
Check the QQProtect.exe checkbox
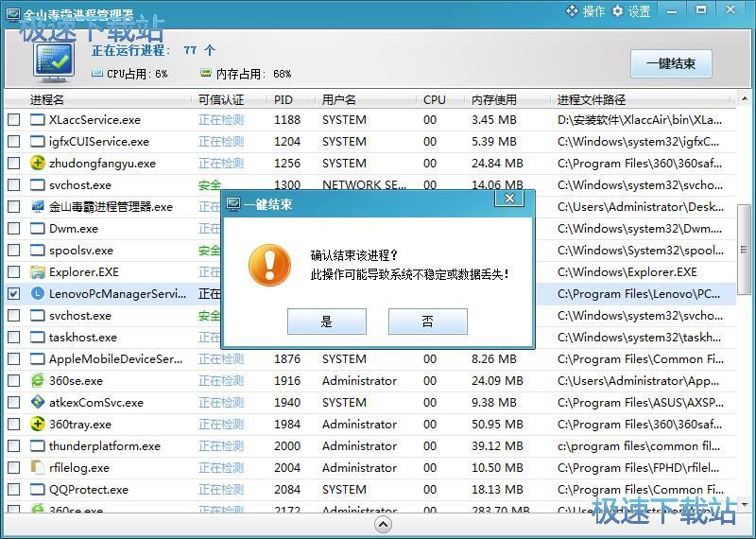tap(14, 489)
